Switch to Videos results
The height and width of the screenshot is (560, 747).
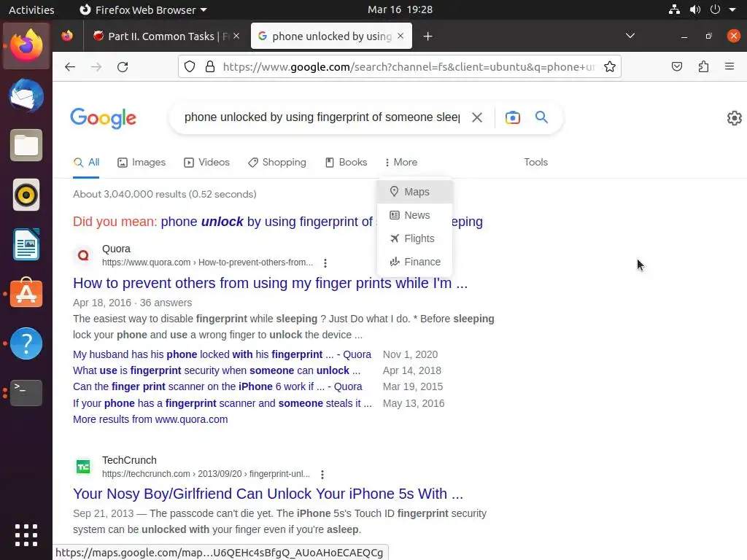[x=206, y=163]
